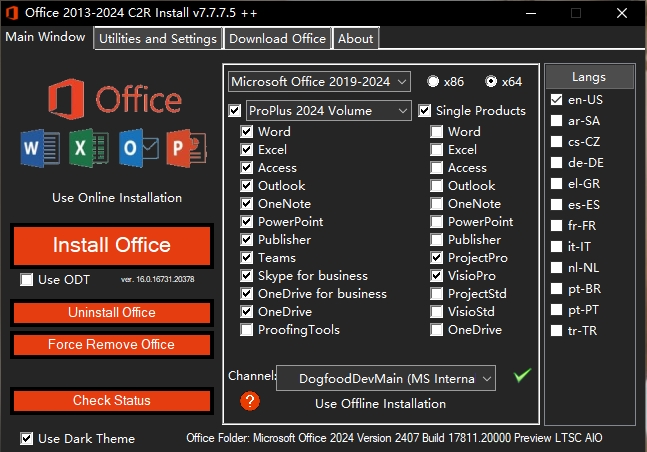Enable the de-DE language checkbox
The width and height of the screenshot is (647, 452).
click(557, 162)
